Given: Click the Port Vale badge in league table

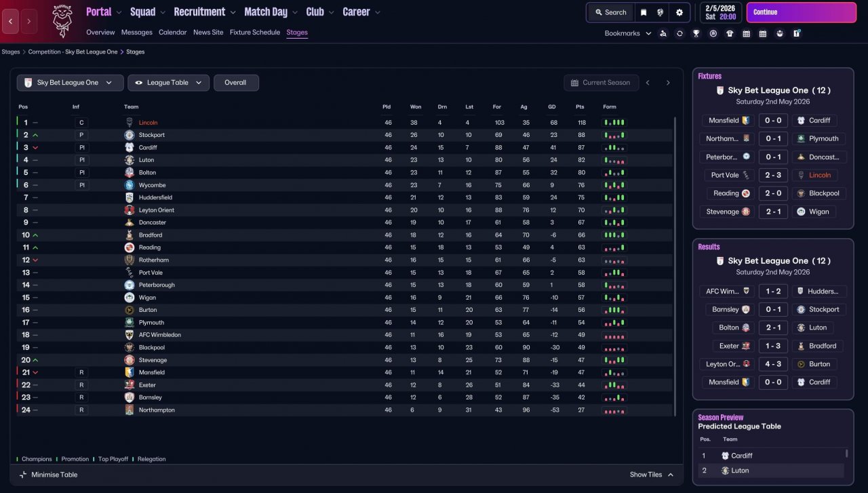Looking at the screenshot, I should coord(130,273).
